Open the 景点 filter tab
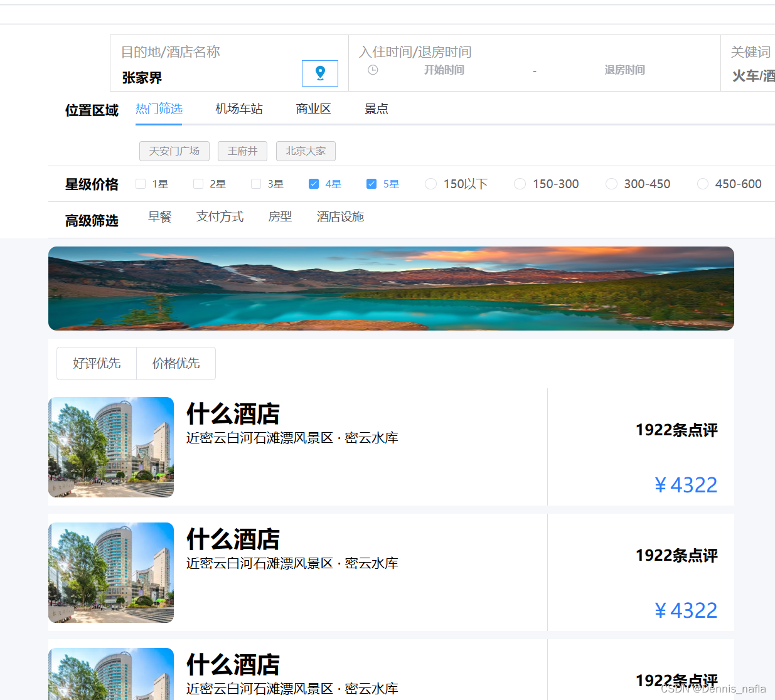Viewport: 775px width, 700px height. (x=376, y=109)
